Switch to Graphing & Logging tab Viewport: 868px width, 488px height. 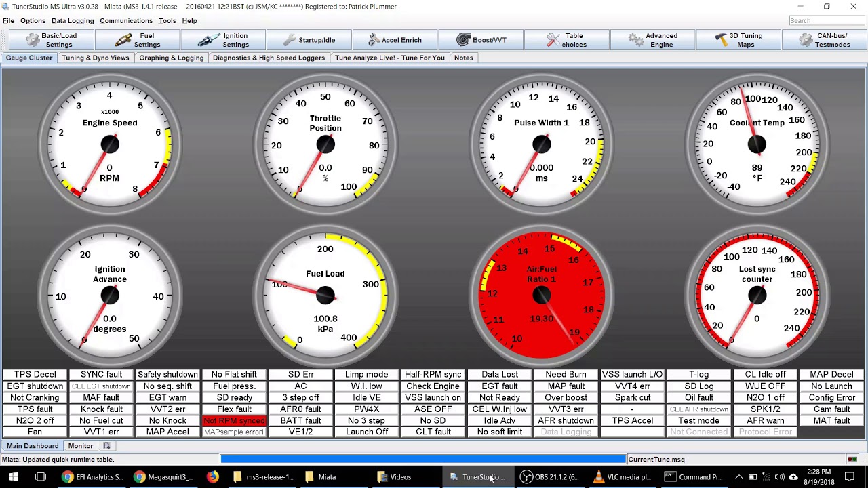coord(172,58)
